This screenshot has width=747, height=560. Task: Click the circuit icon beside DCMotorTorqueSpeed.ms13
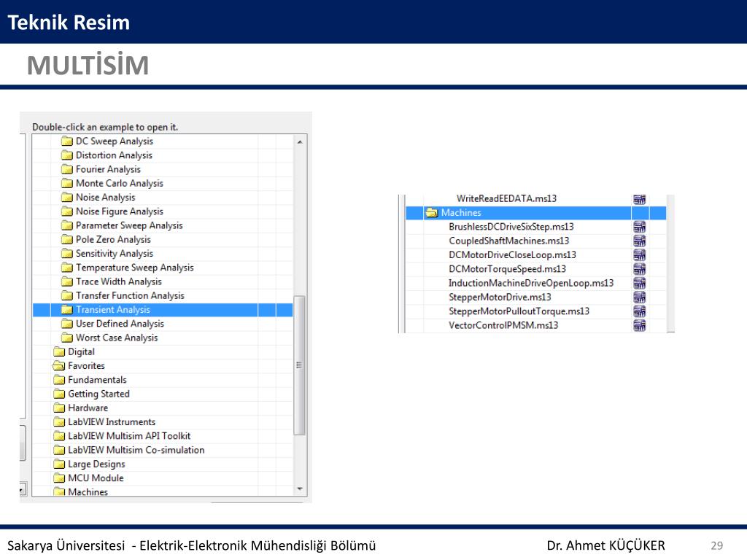point(639,269)
